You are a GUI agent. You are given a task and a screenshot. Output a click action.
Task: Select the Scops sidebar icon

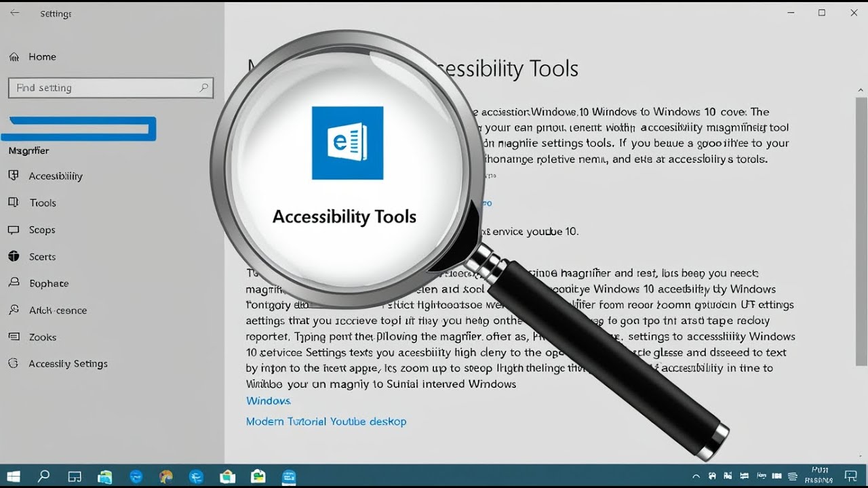[x=14, y=230]
